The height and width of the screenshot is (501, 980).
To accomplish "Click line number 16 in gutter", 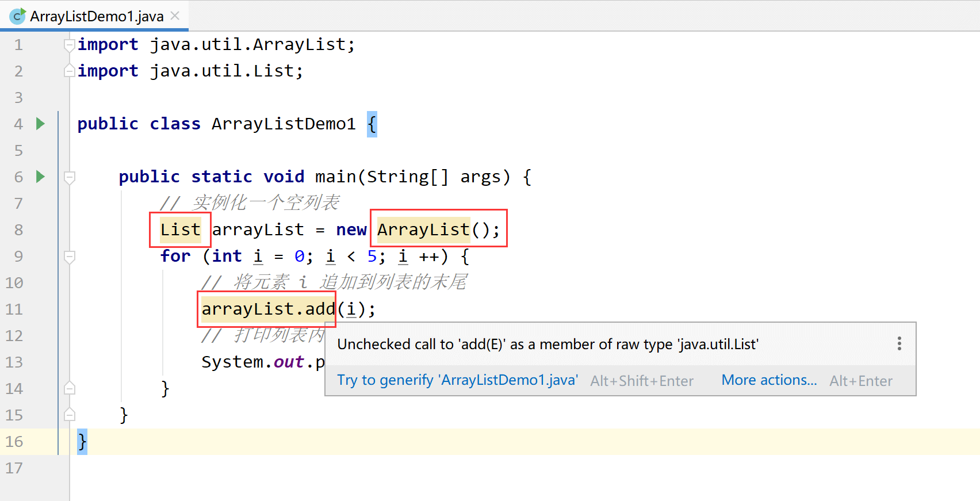I will (14, 441).
